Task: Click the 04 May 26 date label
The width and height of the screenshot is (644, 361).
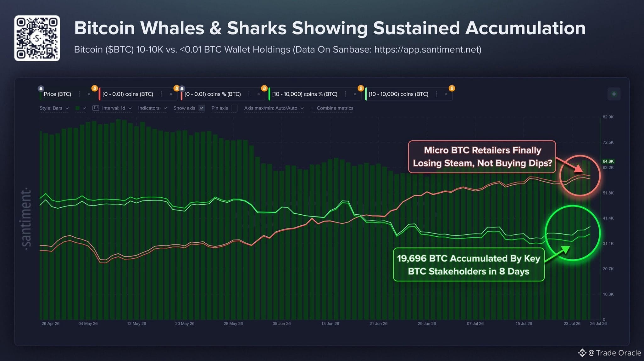Action: [x=88, y=324]
